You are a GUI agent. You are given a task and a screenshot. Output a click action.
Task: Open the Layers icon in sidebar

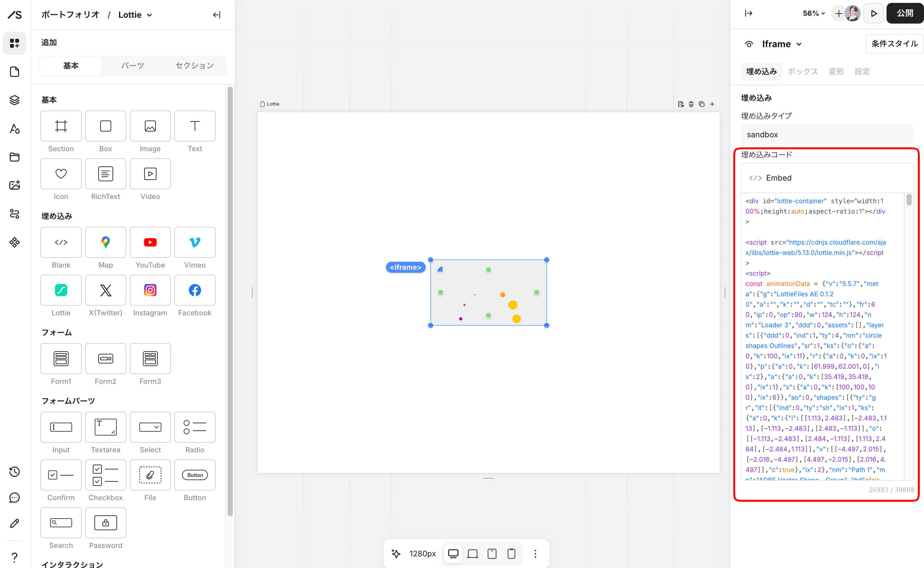[x=15, y=100]
